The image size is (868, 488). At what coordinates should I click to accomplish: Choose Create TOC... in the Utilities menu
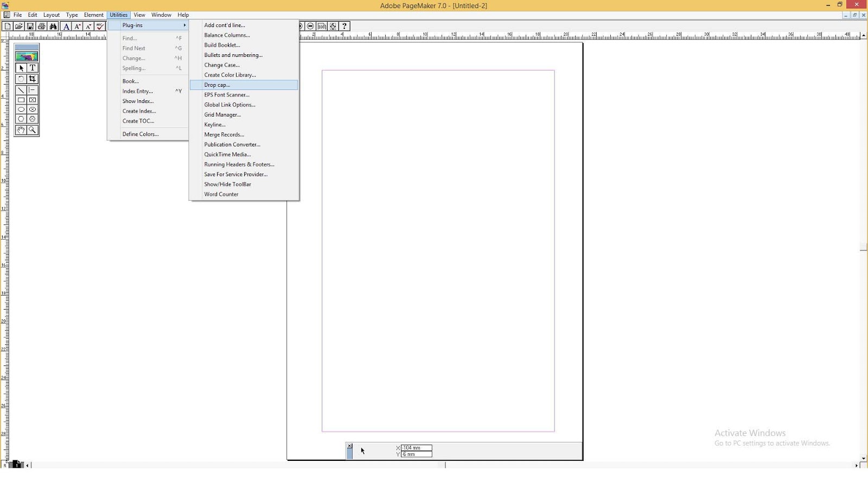click(148, 121)
